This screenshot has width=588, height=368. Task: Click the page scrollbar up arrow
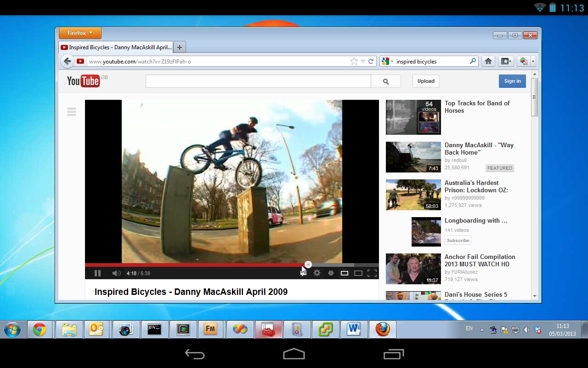tap(534, 74)
